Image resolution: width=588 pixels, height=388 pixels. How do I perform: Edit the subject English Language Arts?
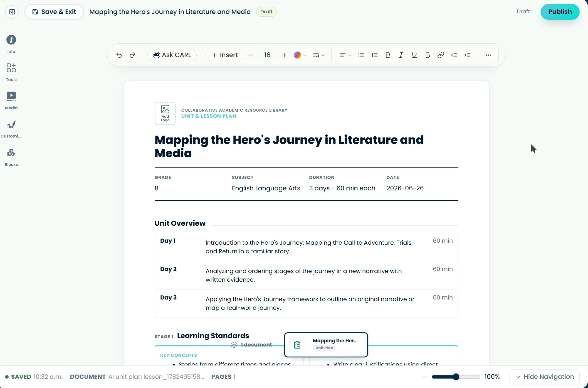tap(266, 188)
